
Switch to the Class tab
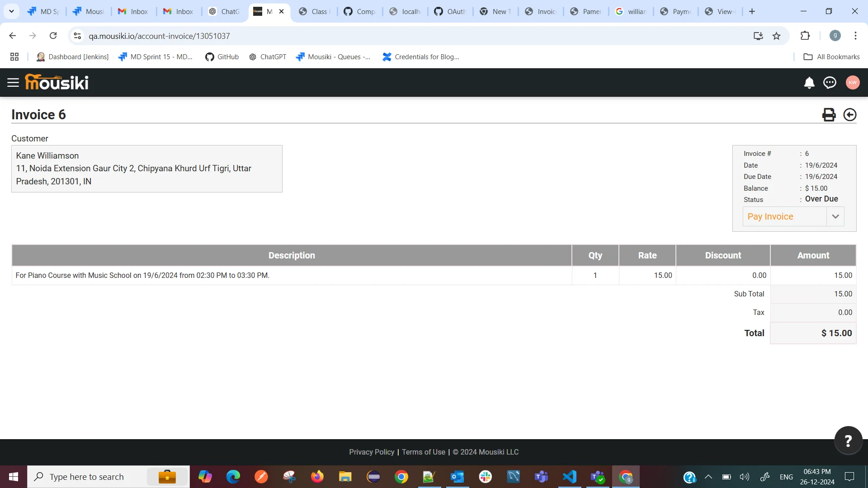315,12
